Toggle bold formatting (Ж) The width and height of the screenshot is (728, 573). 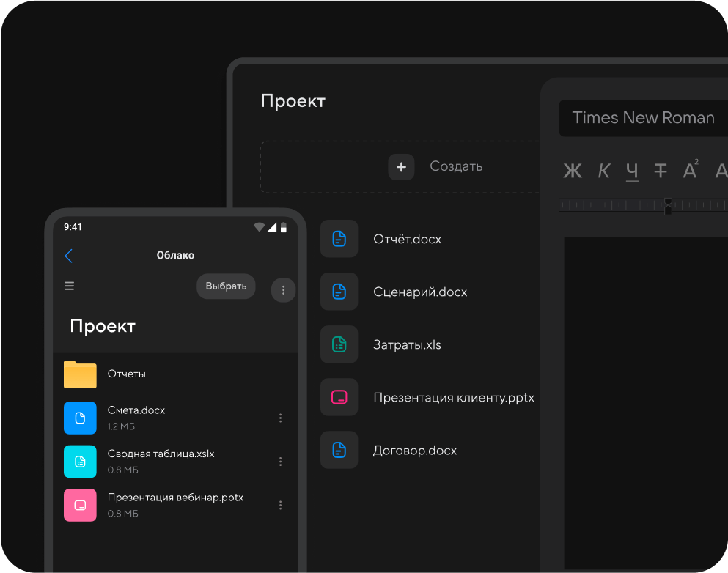tap(572, 171)
